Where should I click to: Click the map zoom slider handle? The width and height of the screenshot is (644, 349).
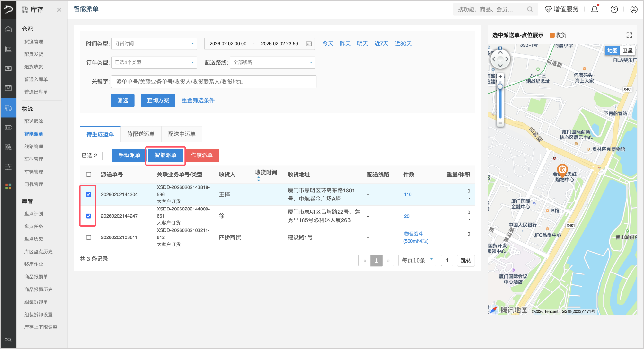coord(500,87)
